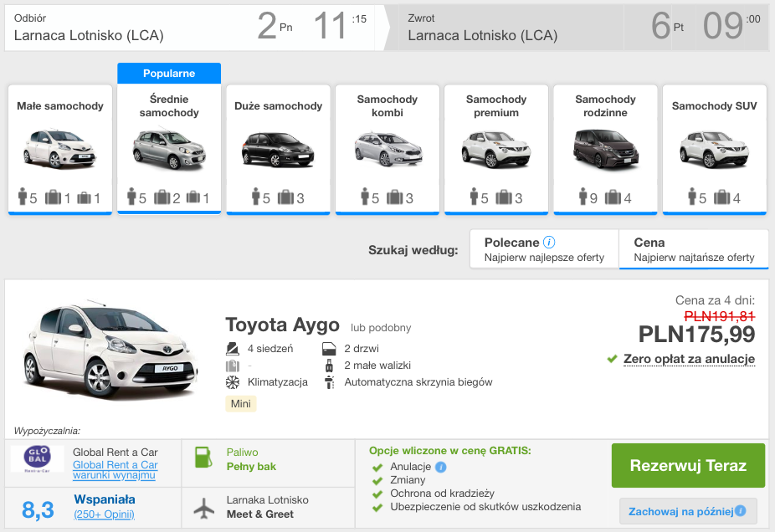The width and height of the screenshot is (775, 532).
Task: Click the seat icon next to 4 siedzeń
Action: [x=233, y=349]
